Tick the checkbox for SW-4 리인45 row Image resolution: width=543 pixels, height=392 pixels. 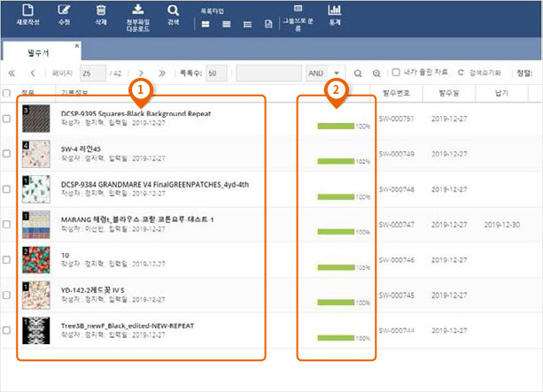(x=7, y=154)
